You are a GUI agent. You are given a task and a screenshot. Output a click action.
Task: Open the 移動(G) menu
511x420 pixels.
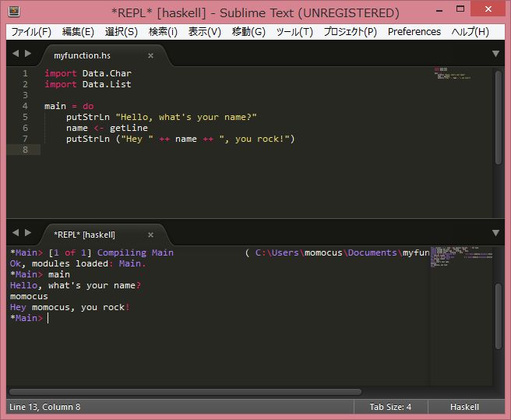tap(248, 32)
